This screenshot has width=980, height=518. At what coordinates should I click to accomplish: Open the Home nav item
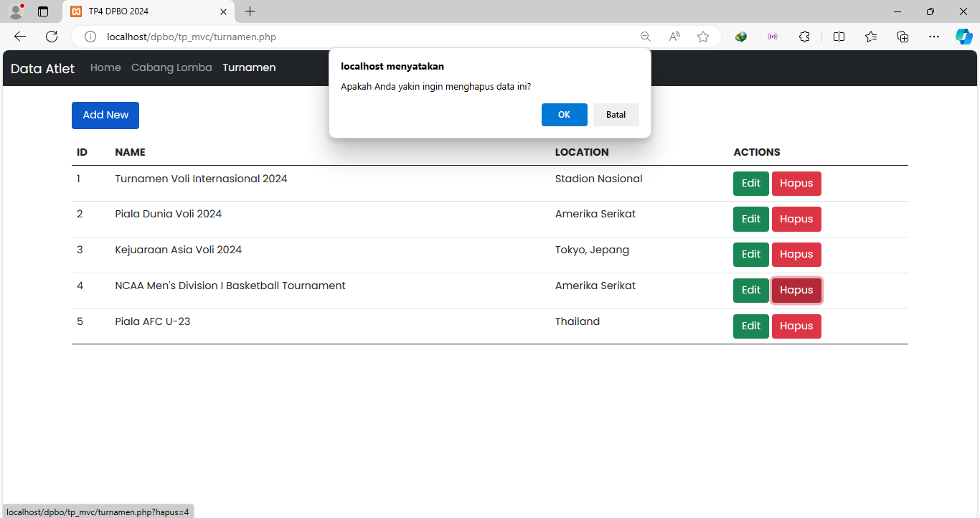(x=105, y=67)
